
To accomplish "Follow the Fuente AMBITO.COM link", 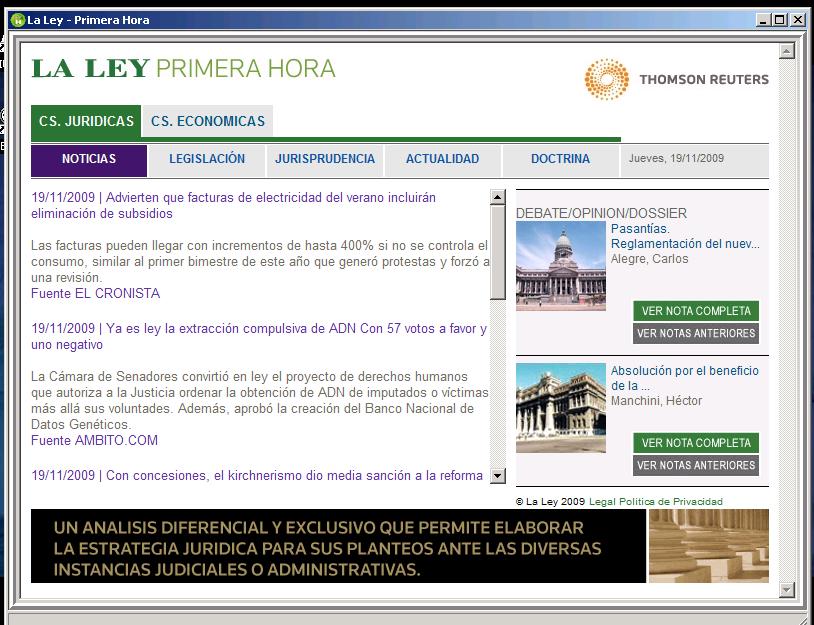I will pos(94,441).
